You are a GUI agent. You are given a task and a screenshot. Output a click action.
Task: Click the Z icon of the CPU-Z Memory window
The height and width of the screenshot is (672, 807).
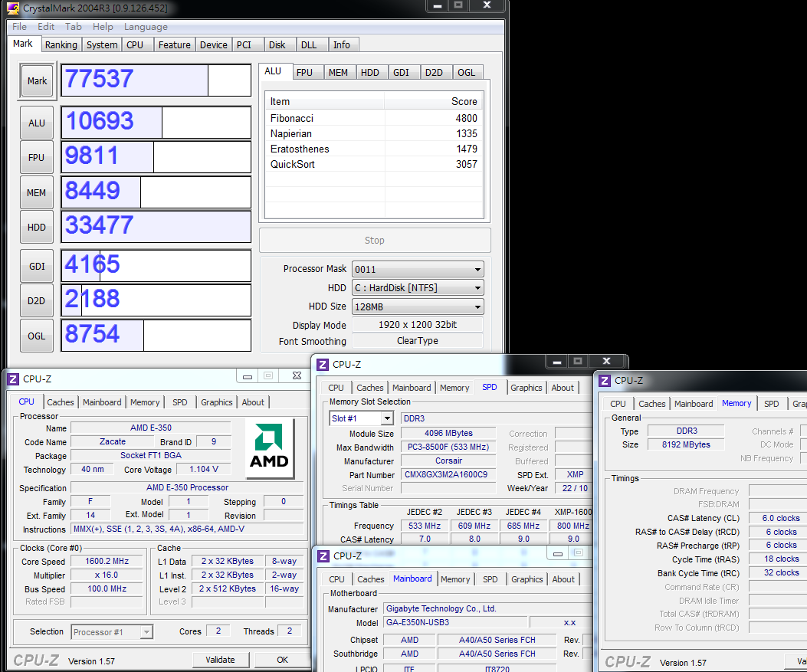[x=605, y=381]
